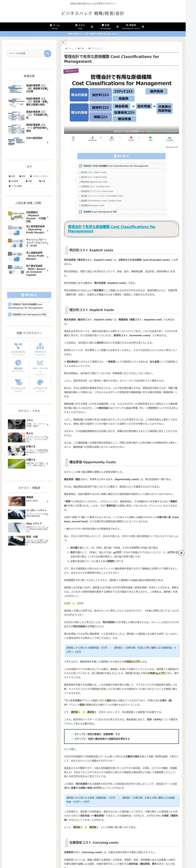
Task: Jump to 裁量費 Discretionary Costs in contents
Action: tap(101, 201)
